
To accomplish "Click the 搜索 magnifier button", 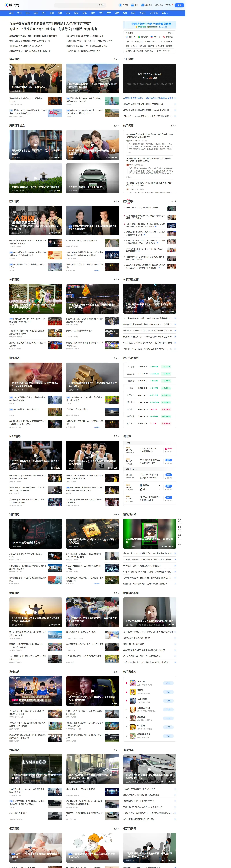I will (x=101, y=5).
